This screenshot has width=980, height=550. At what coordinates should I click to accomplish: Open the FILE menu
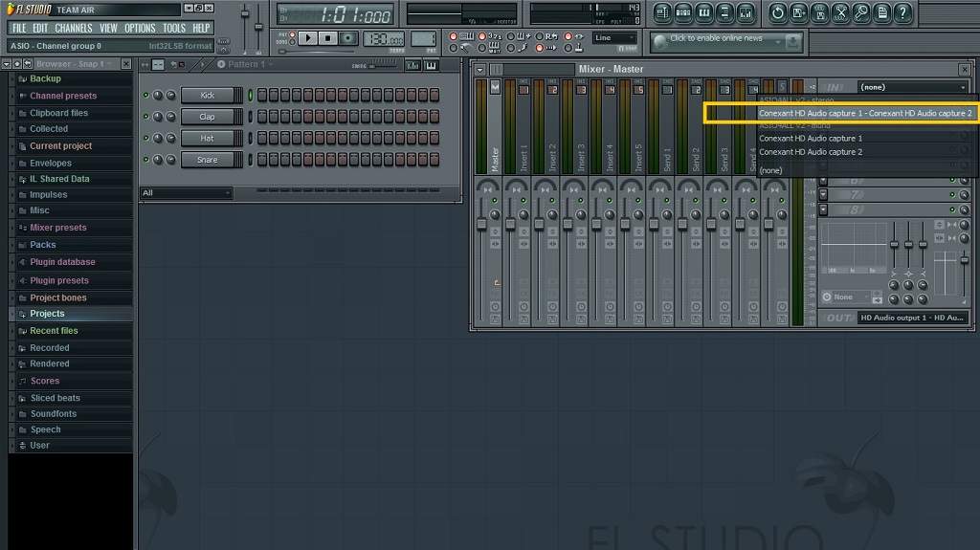[19, 28]
